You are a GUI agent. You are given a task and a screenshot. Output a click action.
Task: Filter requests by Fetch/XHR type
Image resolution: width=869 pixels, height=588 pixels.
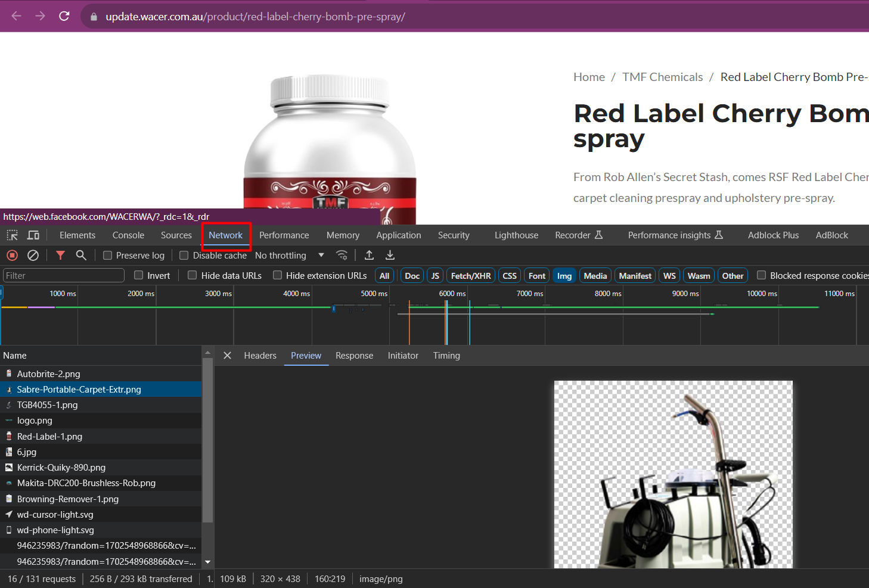pos(471,276)
